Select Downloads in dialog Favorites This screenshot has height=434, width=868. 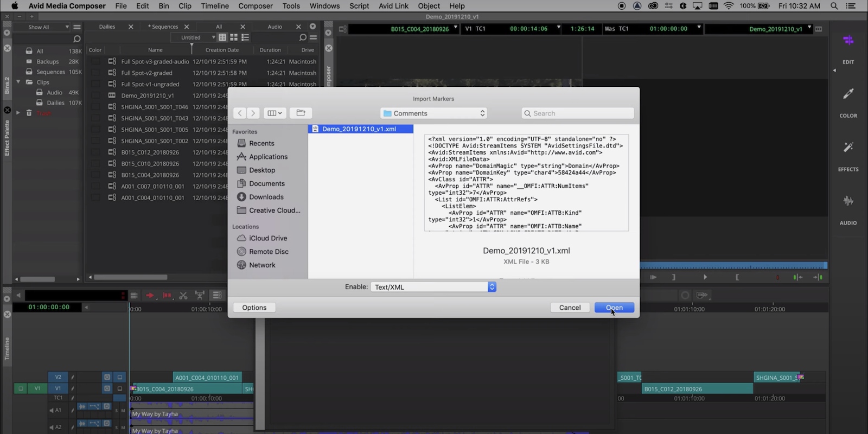point(266,197)
